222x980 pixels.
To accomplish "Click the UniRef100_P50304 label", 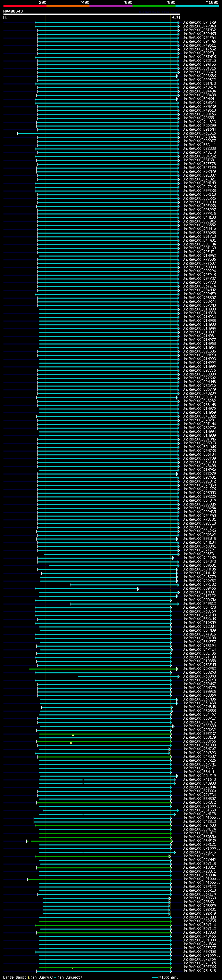I will pyautogui.click(x=199, y=875).
